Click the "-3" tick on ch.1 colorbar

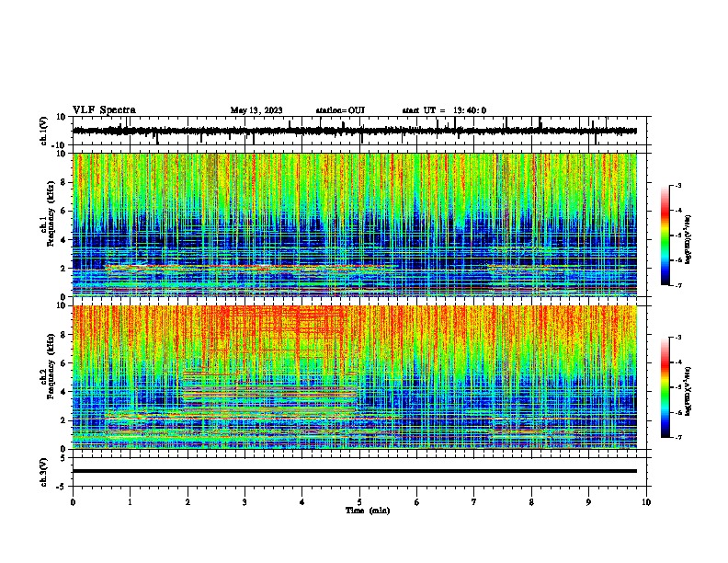click(x=678, y=186)
